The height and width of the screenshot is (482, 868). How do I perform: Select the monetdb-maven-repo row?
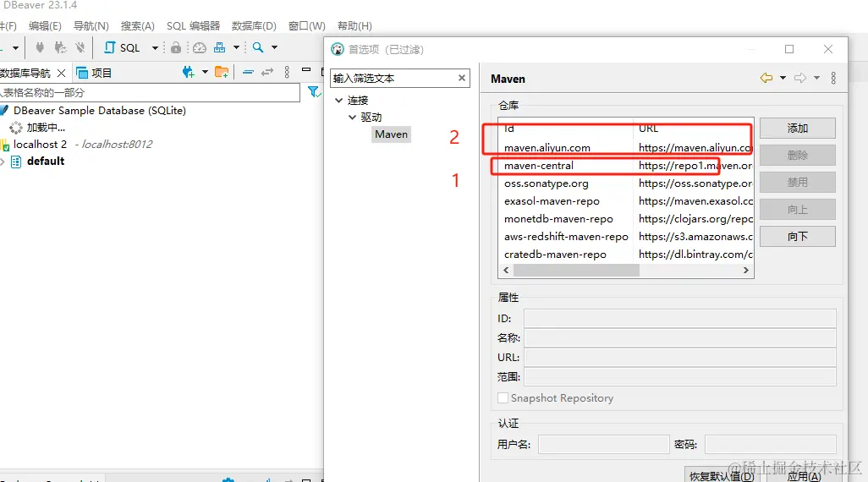point(625,218)
